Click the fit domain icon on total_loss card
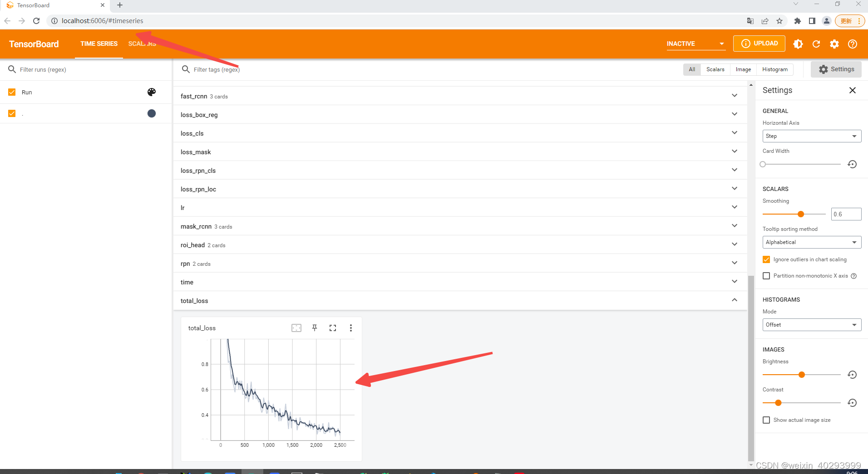This screenshot has height=474, width=868. click(x=296, y=328)
